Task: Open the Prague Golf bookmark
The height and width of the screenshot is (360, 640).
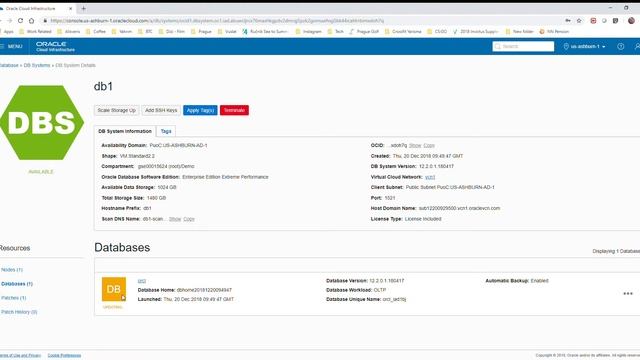Action: click(364, 31)
